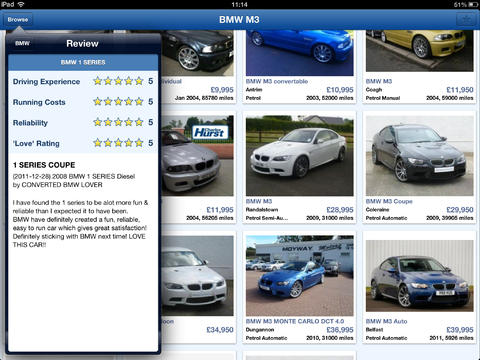Open the Monte Carlo blue M3 photo
Screen dimensions: 480x360
[300, 276]
